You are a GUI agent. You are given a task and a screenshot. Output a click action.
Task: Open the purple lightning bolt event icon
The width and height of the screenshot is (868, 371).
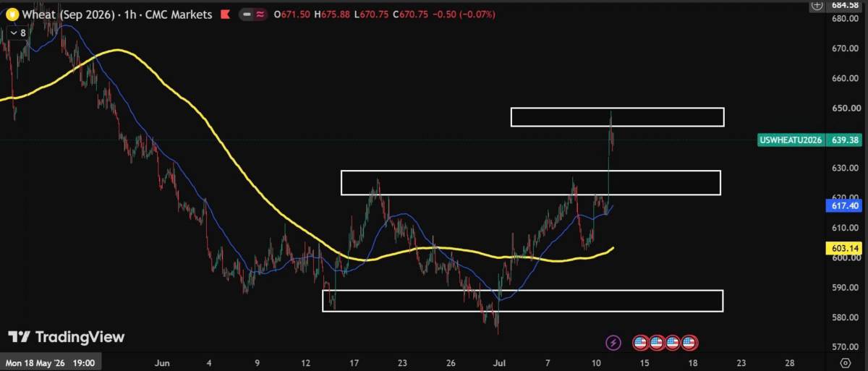[613, 342]
